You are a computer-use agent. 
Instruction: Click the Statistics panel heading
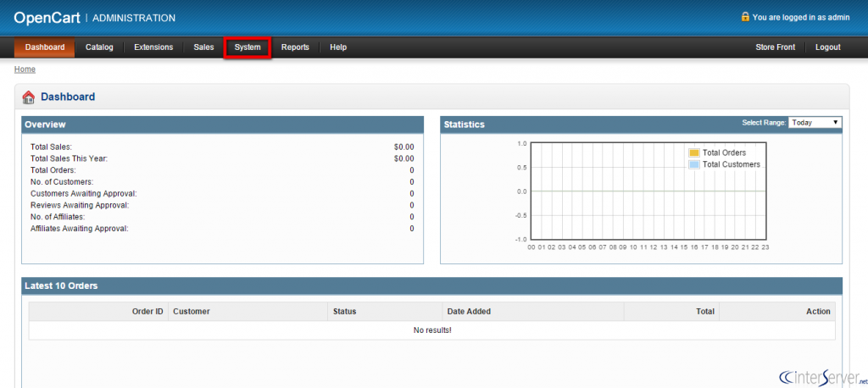point(465,125)
